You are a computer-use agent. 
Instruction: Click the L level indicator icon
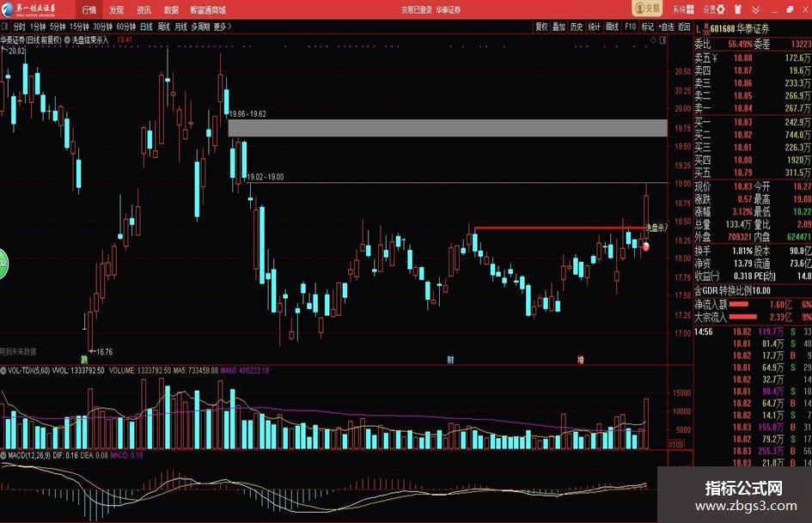click(x=698, y=28)
